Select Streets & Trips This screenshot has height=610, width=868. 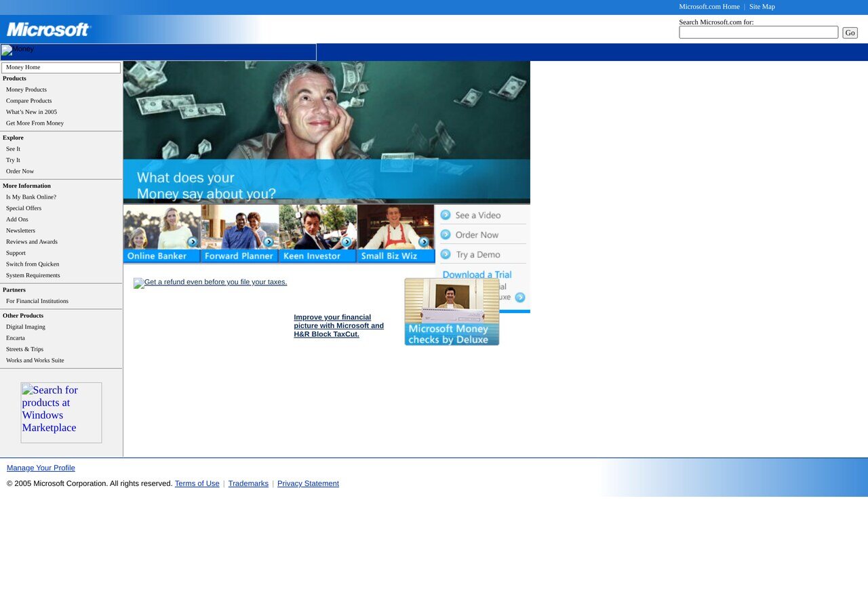pyautogui.click(x=25, y=349)
